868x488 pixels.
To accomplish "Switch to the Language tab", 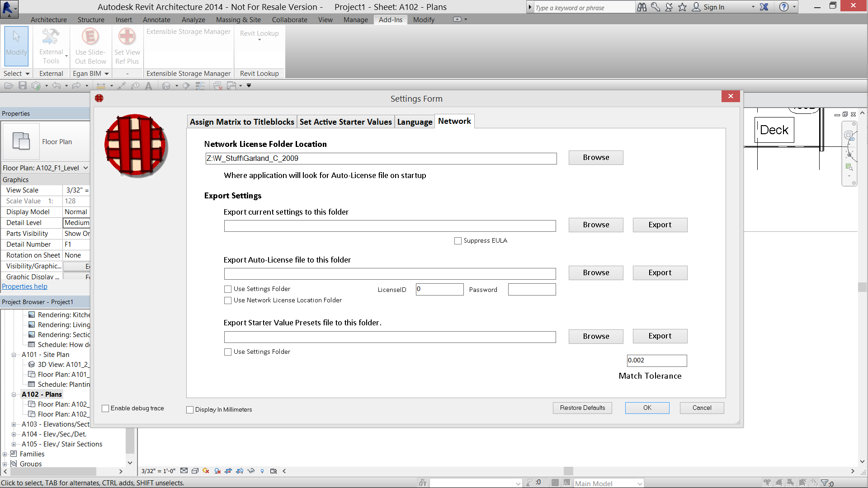I will [415, 122].
